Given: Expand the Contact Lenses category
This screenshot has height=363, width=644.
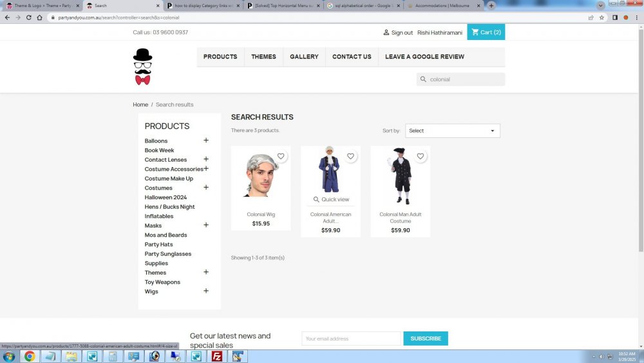Looking at the screenshot, I should 206,159.
